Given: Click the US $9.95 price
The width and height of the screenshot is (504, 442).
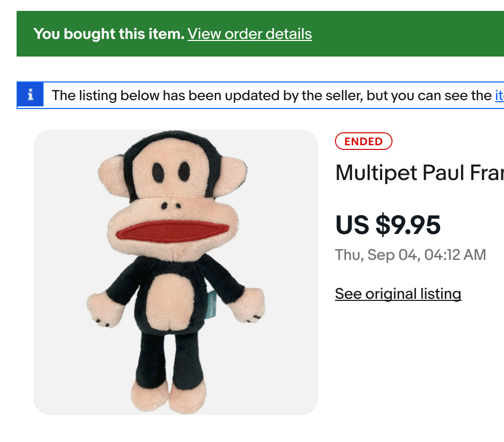Looking at the screenshot, I should (388, 225).
